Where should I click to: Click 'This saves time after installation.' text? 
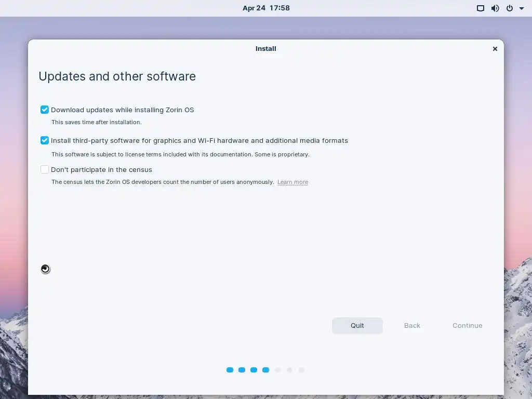[x=96, y=122]
